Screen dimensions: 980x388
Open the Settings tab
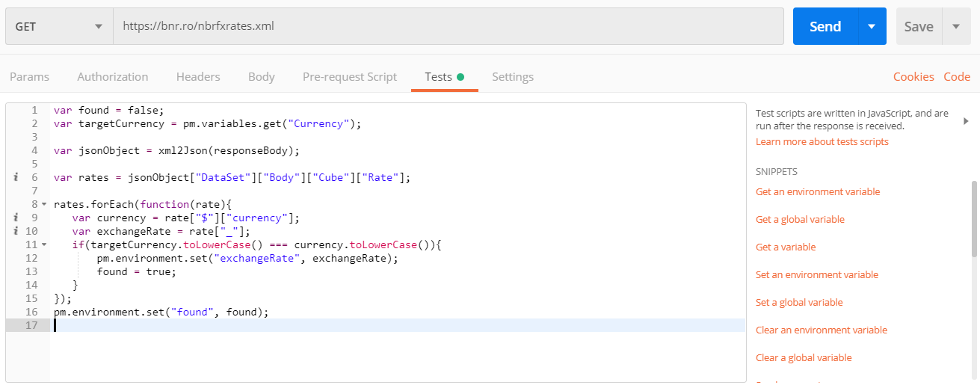(x=513, y=77)
